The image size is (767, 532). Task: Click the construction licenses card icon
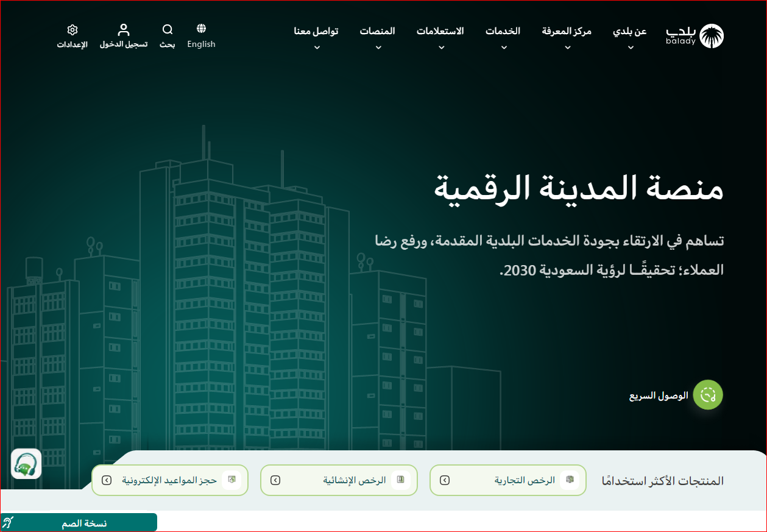click(x=400, y=480)
